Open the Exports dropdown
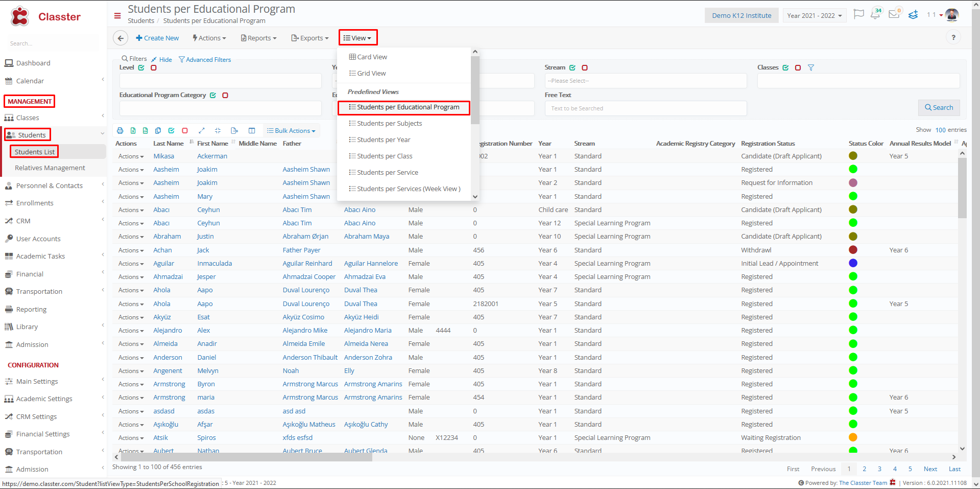The width and height of the screenshot is (980, 489). point(310,38)
